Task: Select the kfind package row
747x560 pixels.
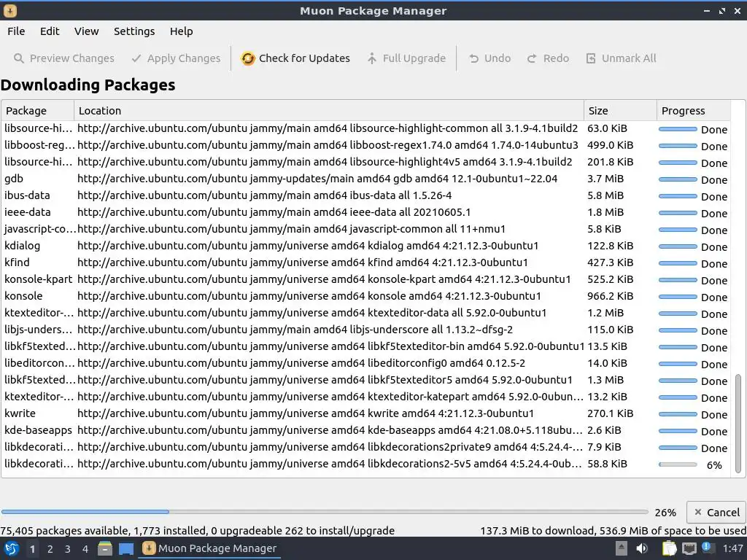Action: click(x=365, y=262)
